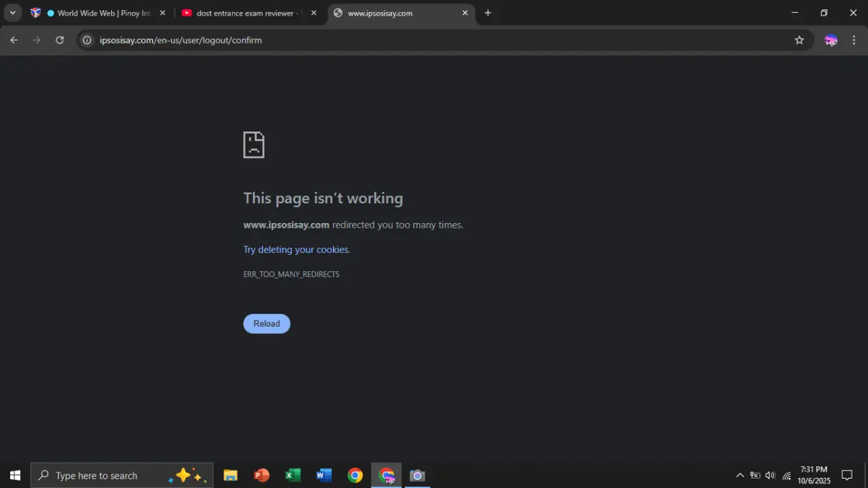Click the blue Reload button

tap(267, 323)
